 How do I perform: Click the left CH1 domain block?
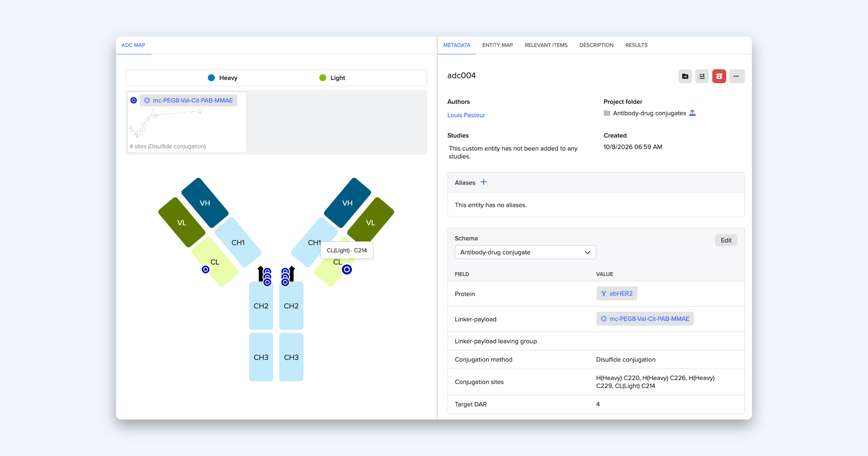(x=238, y=242)
